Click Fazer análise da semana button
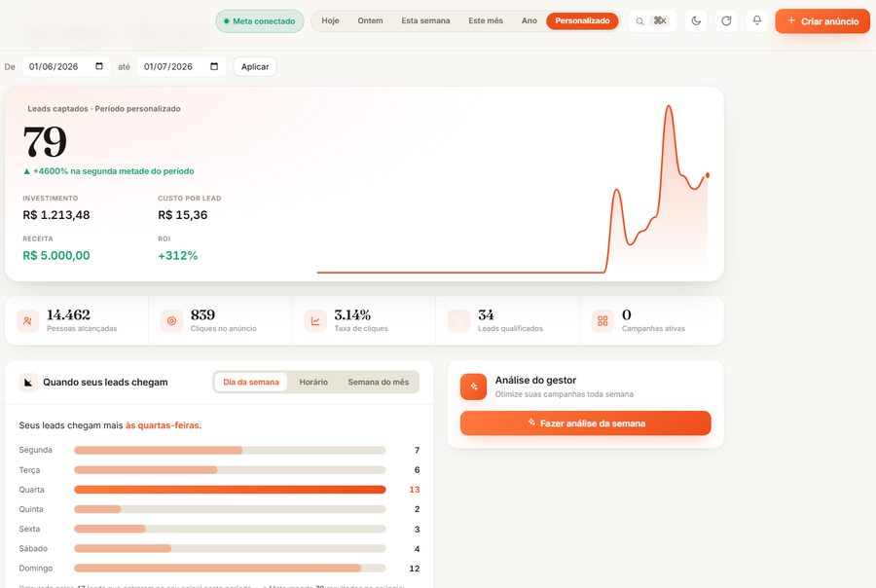Viewport: 876px width, 588px height. (x=586, y=423)
